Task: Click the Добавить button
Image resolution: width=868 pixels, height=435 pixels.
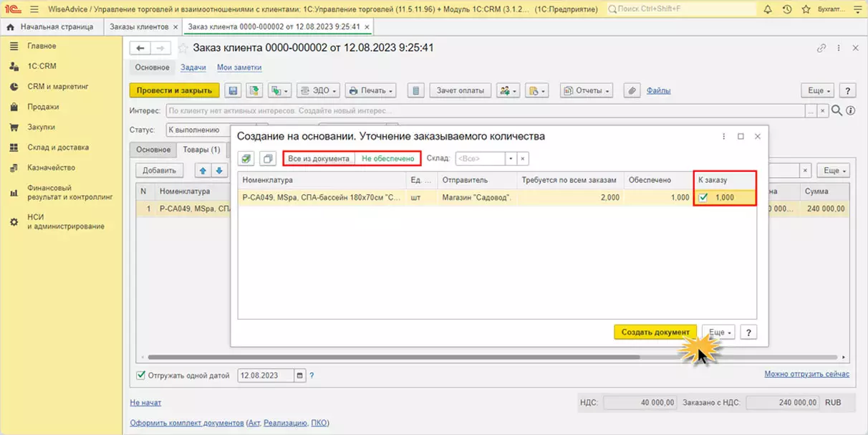Action: tap(159, 171)
